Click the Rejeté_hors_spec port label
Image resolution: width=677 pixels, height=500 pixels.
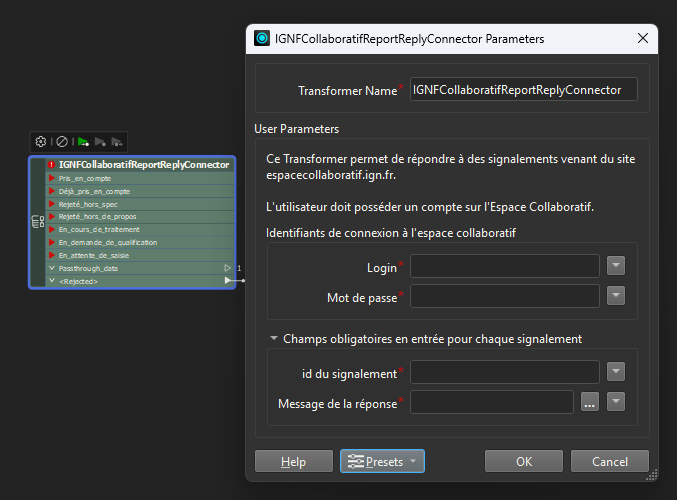coord(88,204)
